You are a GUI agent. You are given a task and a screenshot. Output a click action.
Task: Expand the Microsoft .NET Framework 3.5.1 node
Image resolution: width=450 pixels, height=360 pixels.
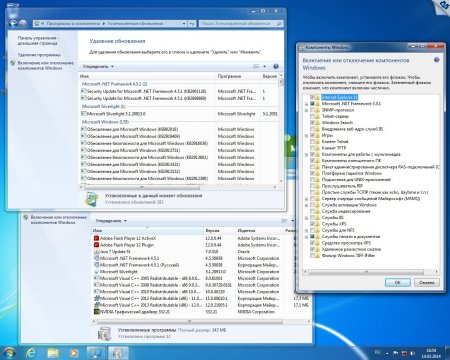[x=306, y=104]
